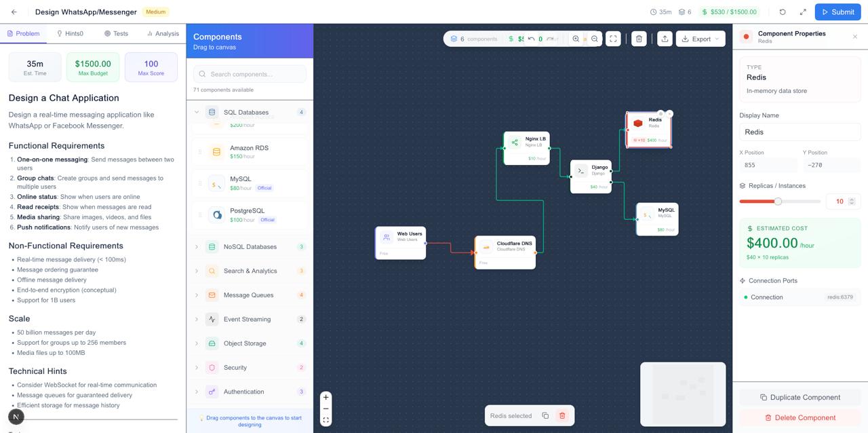This screenshot has width=868, height=433.
Task: Click the minus zoom control at canvas bottom-left
Action: coord(325,409)
